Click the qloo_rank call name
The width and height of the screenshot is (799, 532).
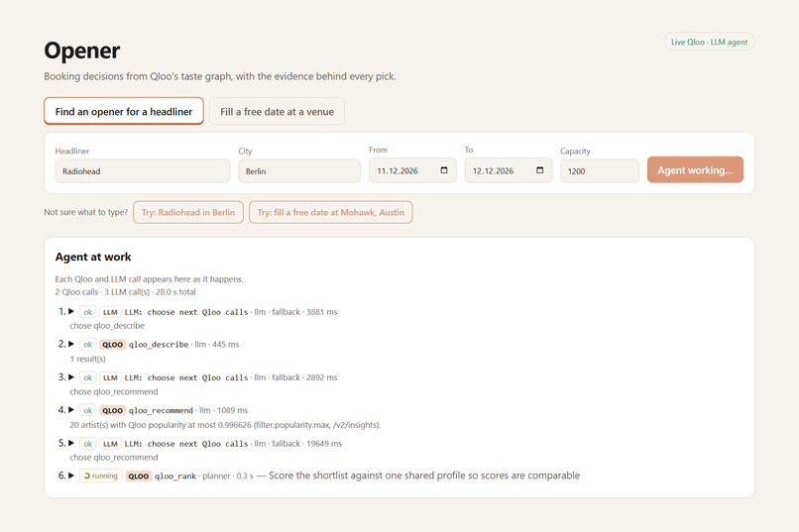175,476
